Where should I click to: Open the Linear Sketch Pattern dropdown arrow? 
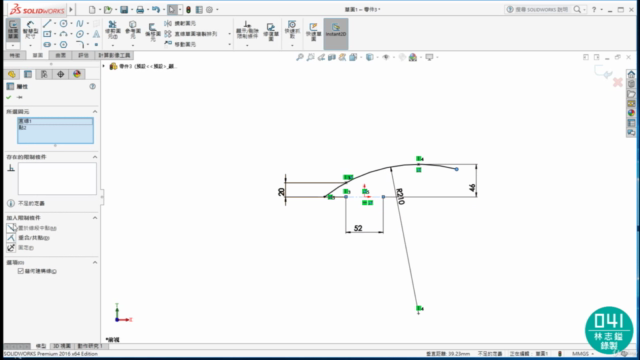(x=229, y=34)
